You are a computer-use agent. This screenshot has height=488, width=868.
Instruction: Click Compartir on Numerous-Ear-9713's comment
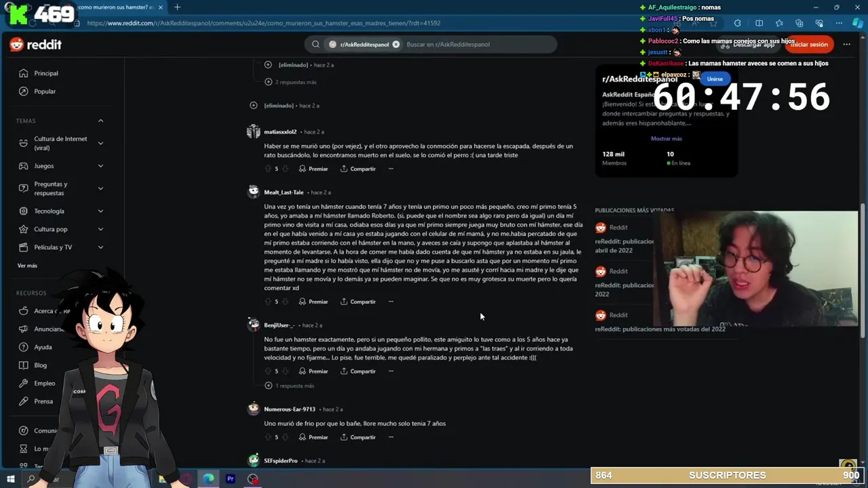[x=358, y=437]
